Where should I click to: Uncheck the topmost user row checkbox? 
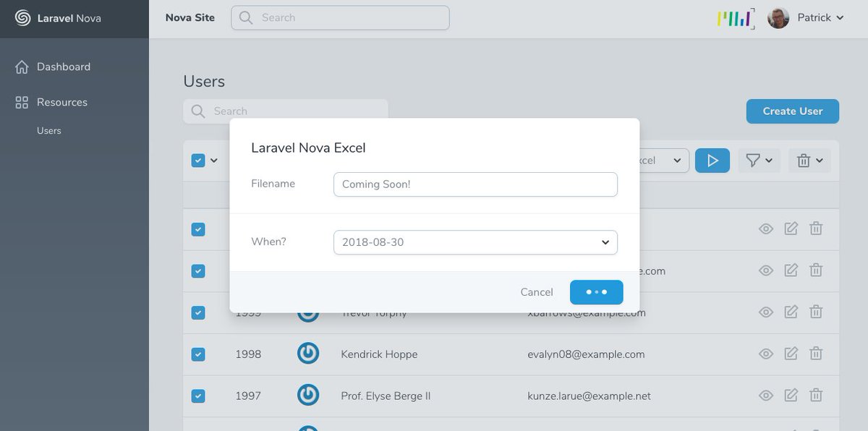point(198,229)
